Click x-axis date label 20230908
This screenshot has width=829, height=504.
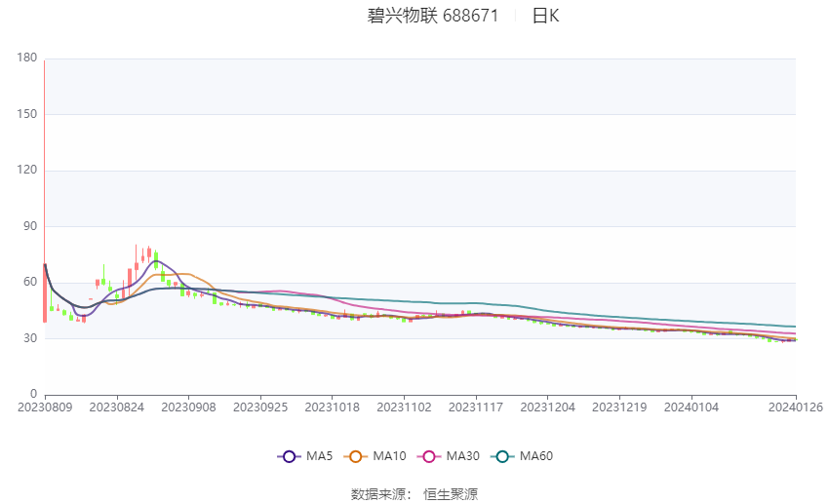coord(189,407)
